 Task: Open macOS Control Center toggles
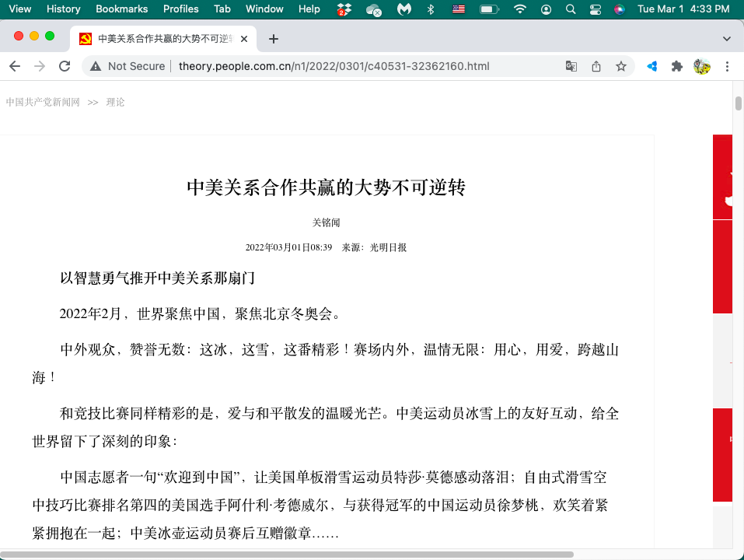[x=596, y=9]
